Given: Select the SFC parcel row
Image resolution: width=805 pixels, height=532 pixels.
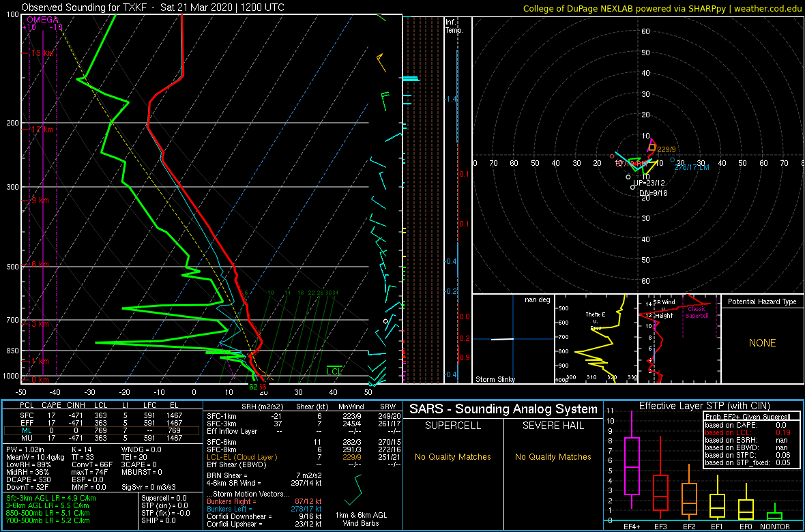Looking at the screenshot, I should 102,415.
